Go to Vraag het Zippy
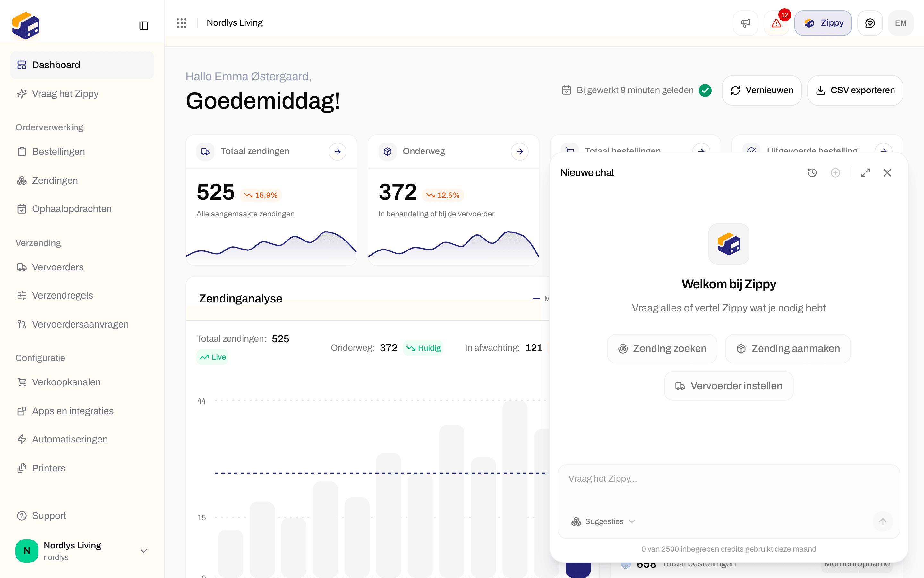Viewport: 924px width, 578px height. [x=82, y=94]
